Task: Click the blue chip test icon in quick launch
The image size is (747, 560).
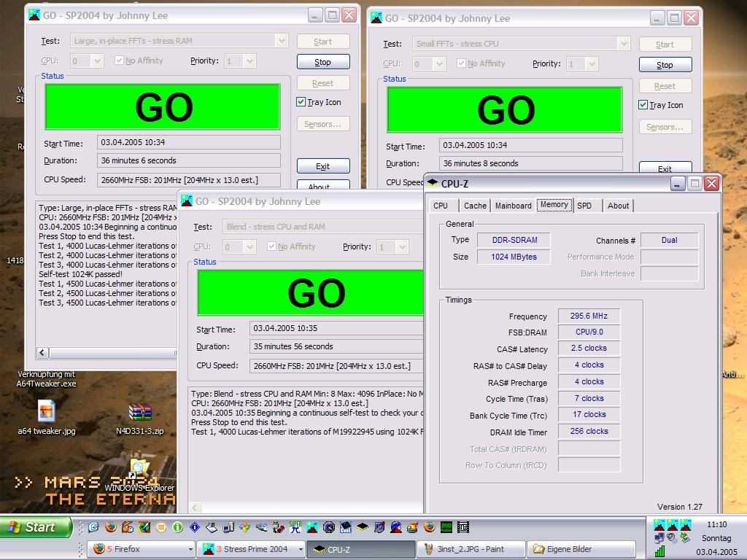Action: (x=345, y=527)
